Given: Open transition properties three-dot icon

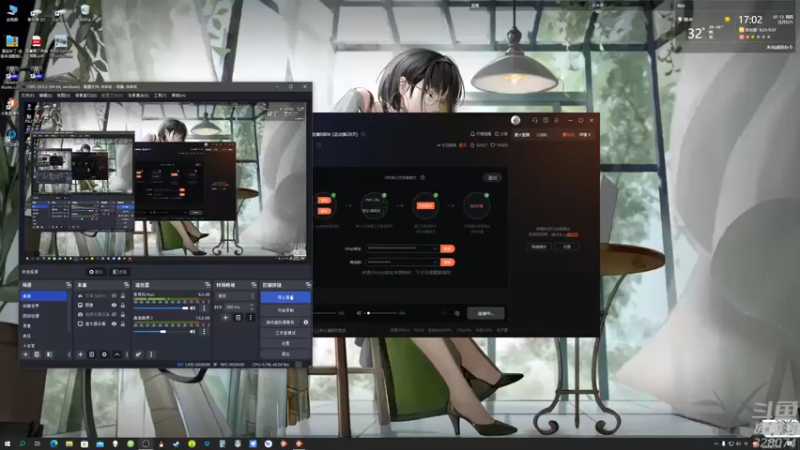Looking at the screenshot, I should tap(251, 317).
